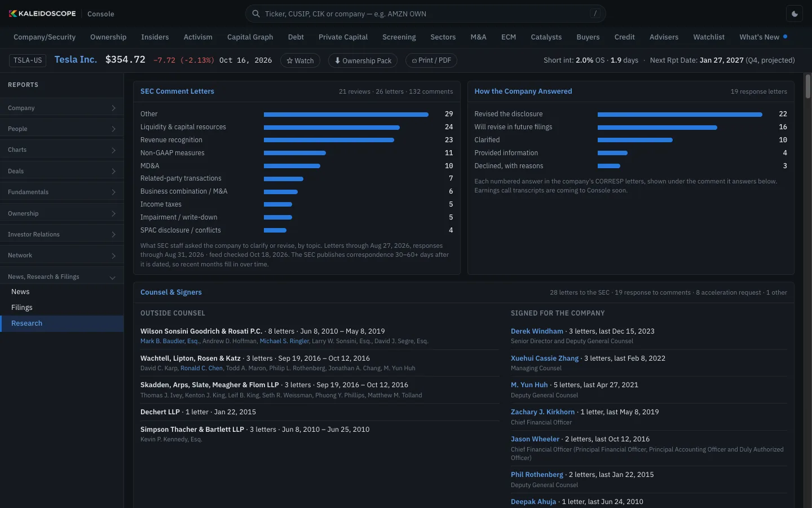Click the Revised the disclosure bar
The height and width of the screenshot is (508, 812).
(680, 115)
